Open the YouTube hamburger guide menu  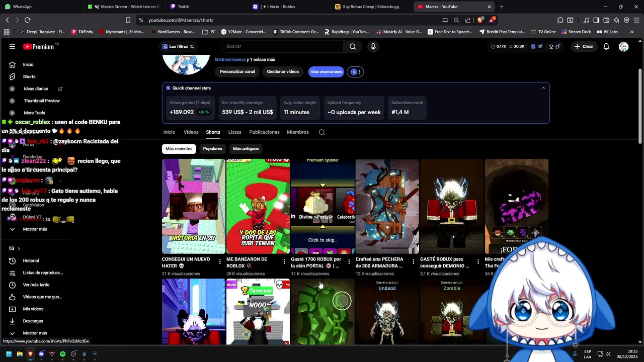[12, 46]
